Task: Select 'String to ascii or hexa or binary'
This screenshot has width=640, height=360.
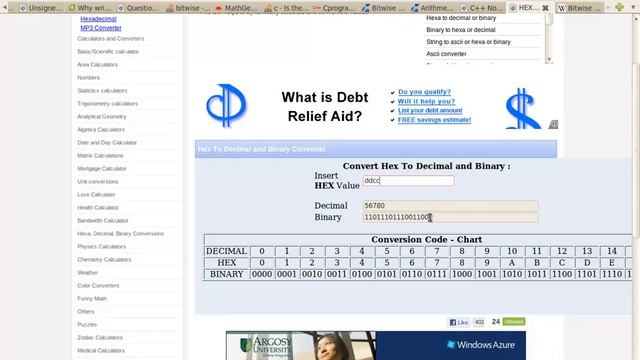Action: [x=468, y=42]
